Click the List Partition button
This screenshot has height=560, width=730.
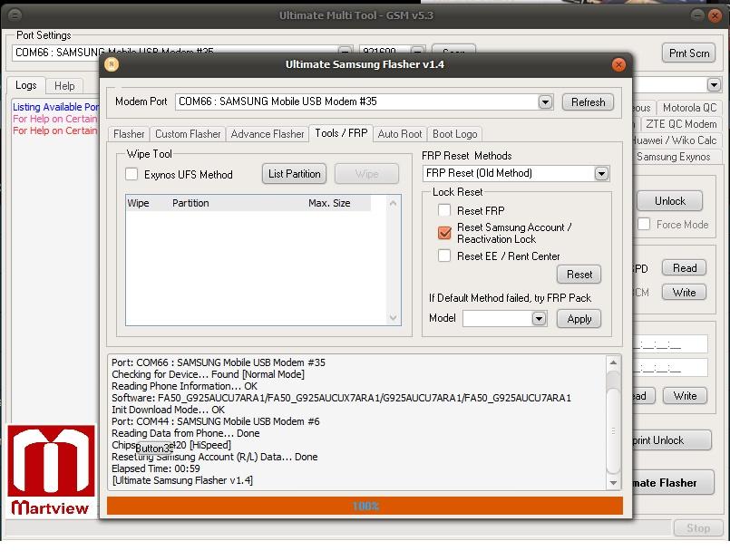point(294,174)
